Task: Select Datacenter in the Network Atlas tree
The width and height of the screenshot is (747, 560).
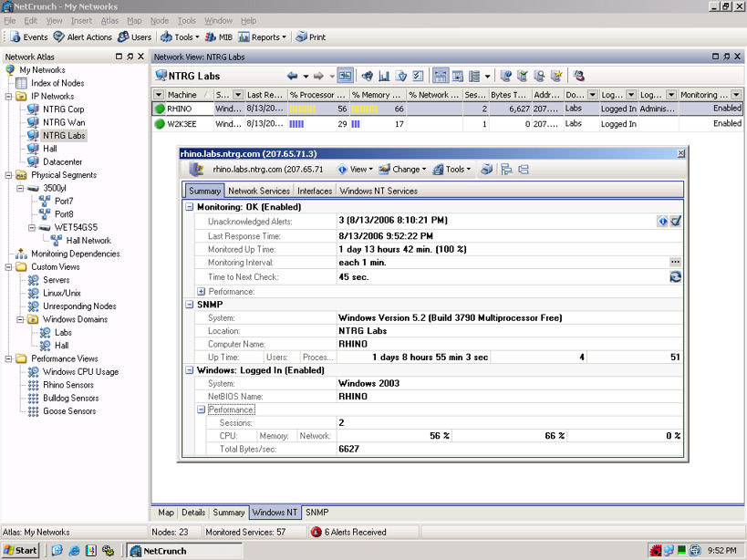Action: pyautogui.click(x=64, y=161)
